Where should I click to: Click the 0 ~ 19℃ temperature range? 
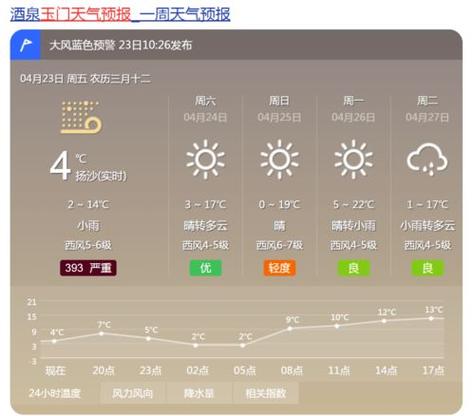279,204
